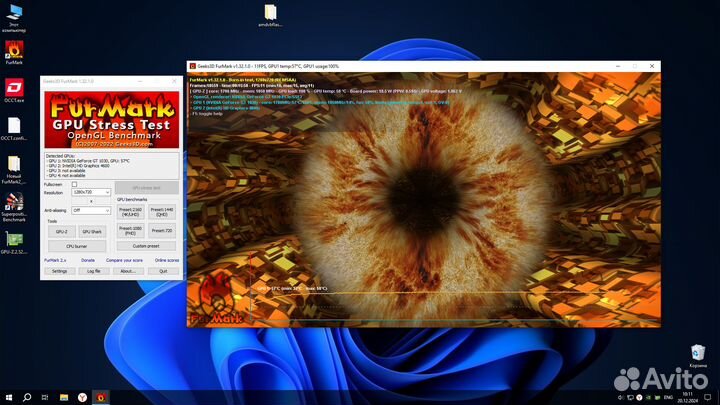Open the Online scores link
This screenshot has width=720, height=405.
point(166,259)
